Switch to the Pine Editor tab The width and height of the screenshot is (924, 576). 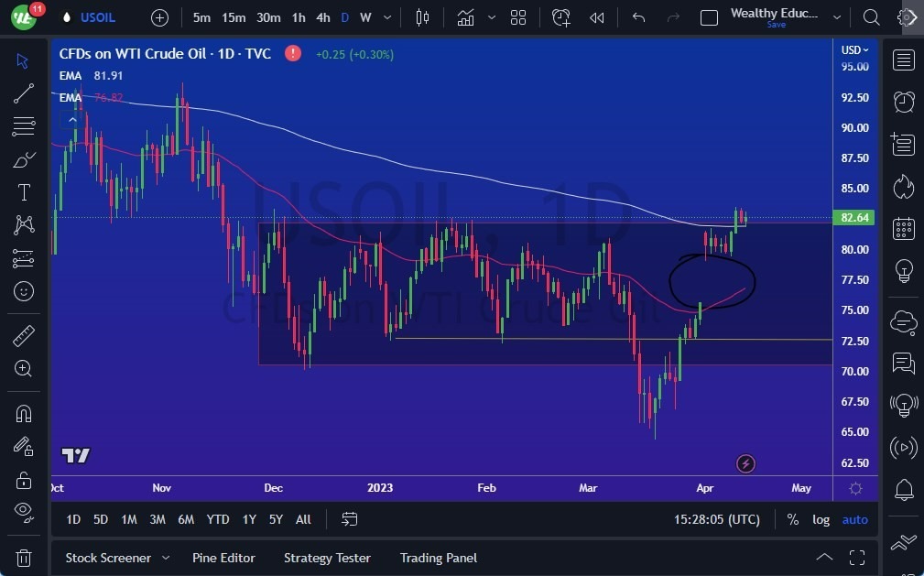pyautogui.click(x=223, y=558)
